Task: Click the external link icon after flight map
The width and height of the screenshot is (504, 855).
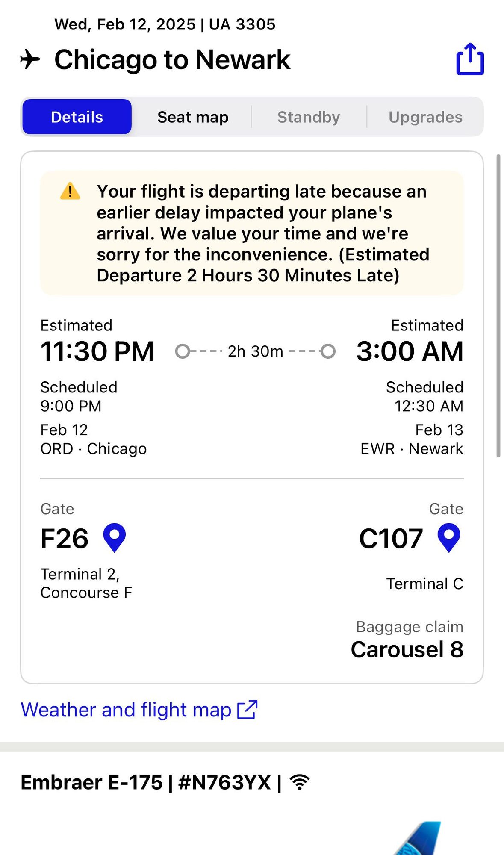Action: click(x=248, y=710)
